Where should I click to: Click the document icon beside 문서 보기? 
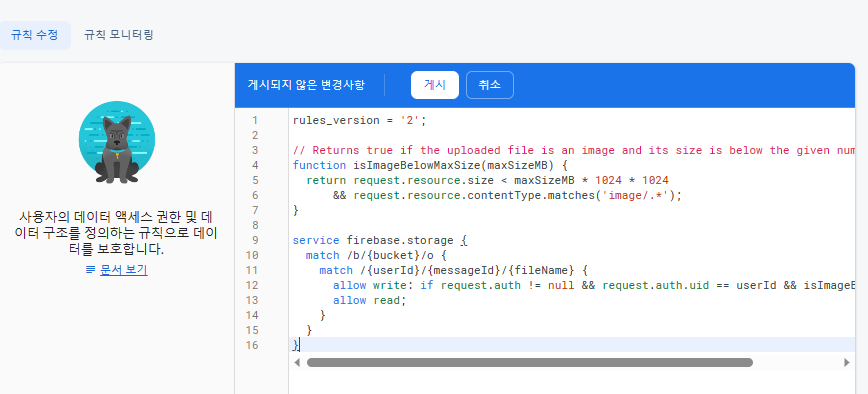click(91, 270)
